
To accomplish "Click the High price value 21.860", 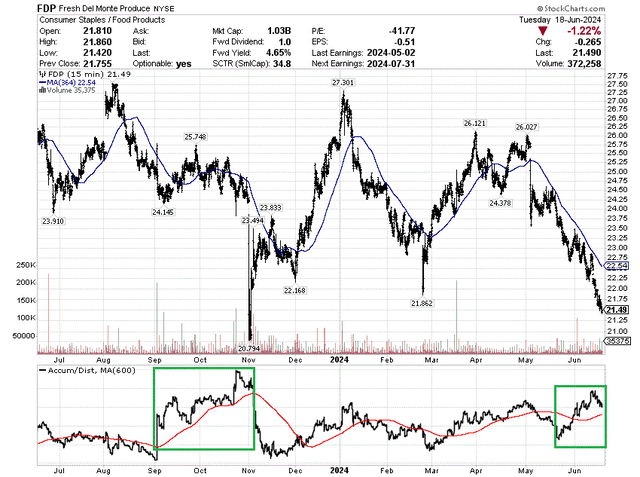I will (97, 42).
